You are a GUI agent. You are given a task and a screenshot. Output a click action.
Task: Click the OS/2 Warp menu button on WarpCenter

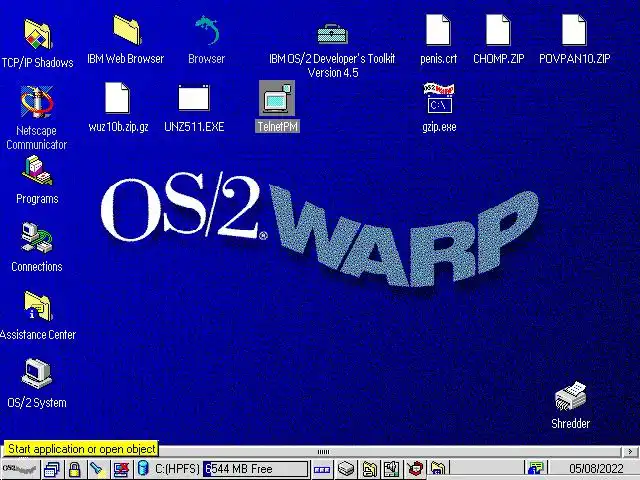click(x=20, y=469)
